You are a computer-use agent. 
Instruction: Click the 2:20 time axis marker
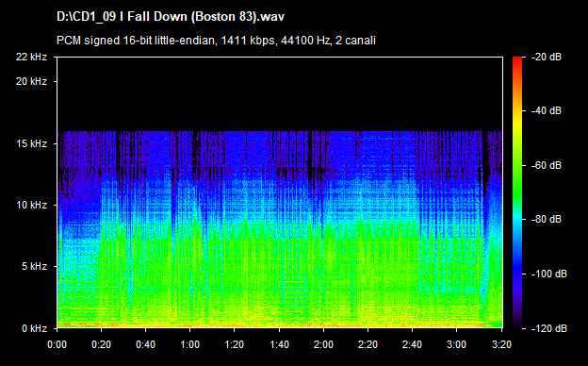click(367, 344)
